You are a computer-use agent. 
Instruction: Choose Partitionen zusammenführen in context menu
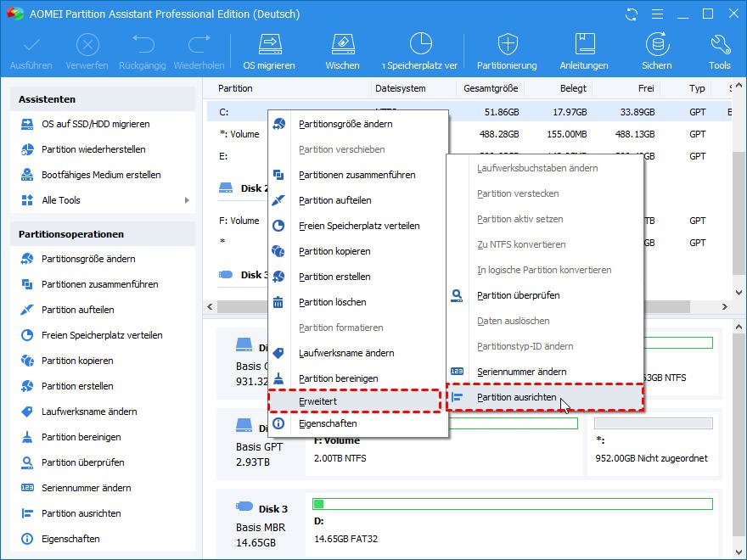[x=358, y=176]
